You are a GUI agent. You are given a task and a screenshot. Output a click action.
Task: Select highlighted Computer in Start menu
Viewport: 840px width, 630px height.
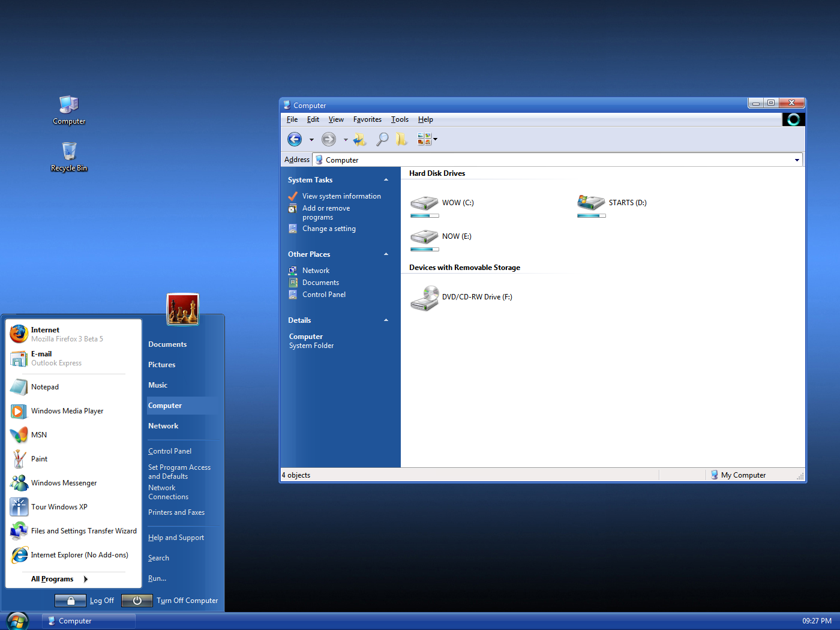click(x=183, y=406)
